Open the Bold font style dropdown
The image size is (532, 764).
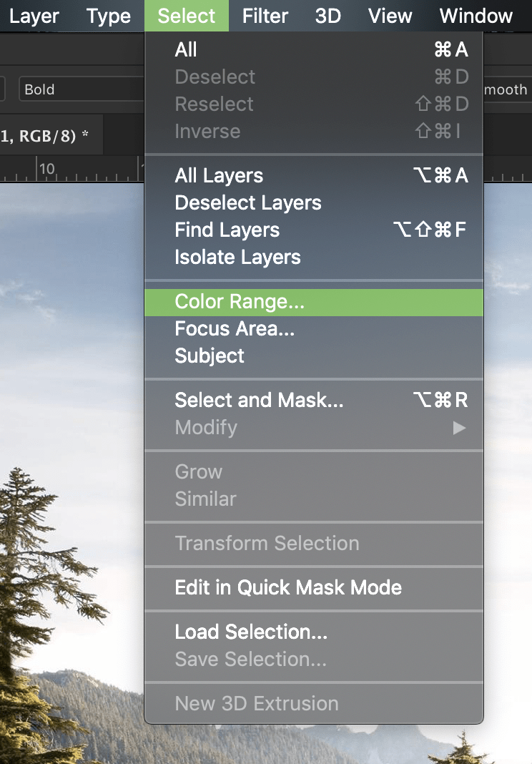(79, 89)
